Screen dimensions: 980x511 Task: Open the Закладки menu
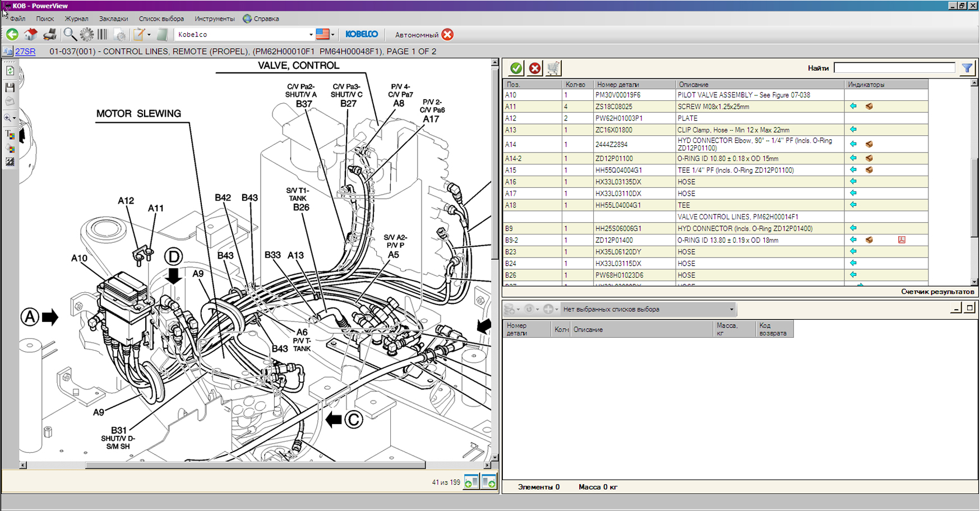coord(113,19)
